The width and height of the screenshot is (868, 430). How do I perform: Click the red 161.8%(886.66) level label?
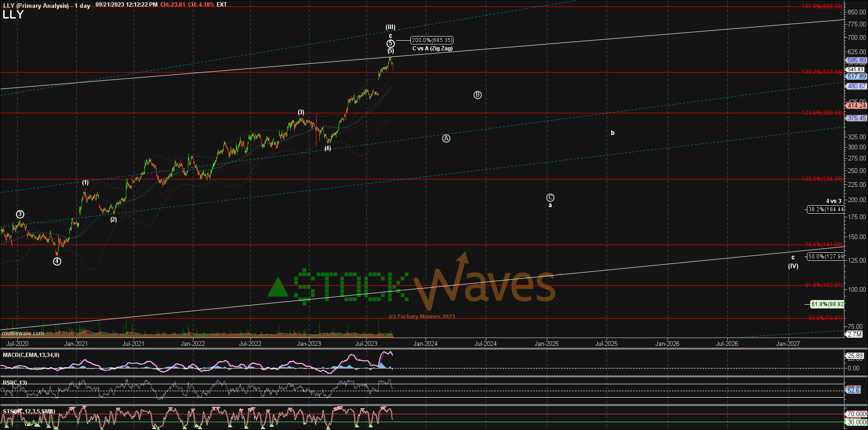(x=823, y=6)
